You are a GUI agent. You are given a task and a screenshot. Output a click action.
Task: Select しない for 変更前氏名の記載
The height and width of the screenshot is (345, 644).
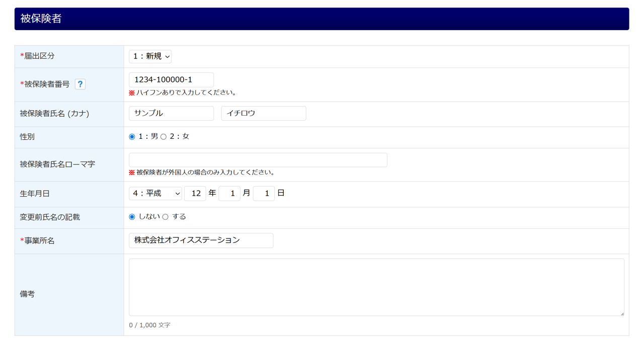pos(132,217)
